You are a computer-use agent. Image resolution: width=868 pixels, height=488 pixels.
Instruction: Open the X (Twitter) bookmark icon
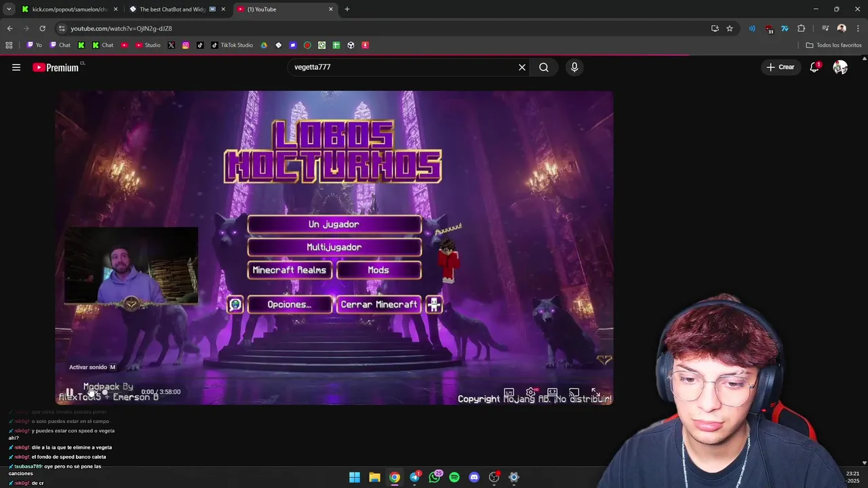pos(171,45)
